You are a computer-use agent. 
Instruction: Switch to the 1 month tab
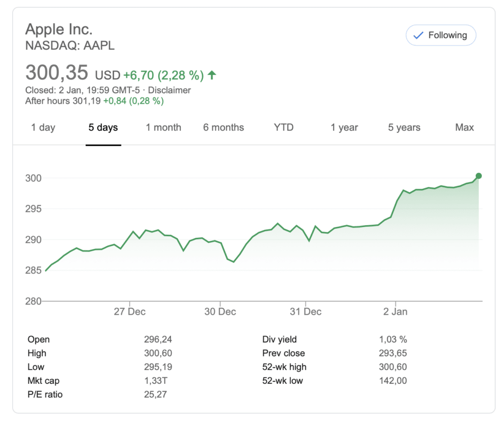[x=163, y=127]
